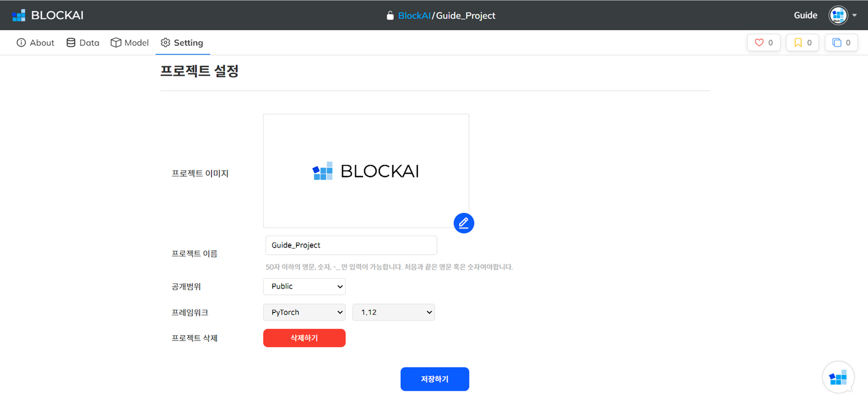
Task: Open the PyTorch framework dropdown
Action: click(x=304, y=312)
